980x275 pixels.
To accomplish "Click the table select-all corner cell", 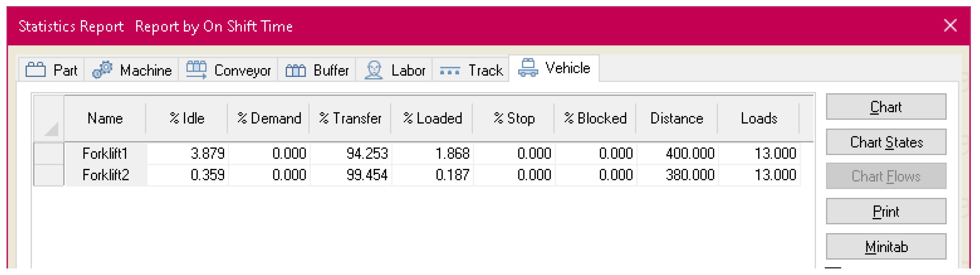I will (49, 119).
